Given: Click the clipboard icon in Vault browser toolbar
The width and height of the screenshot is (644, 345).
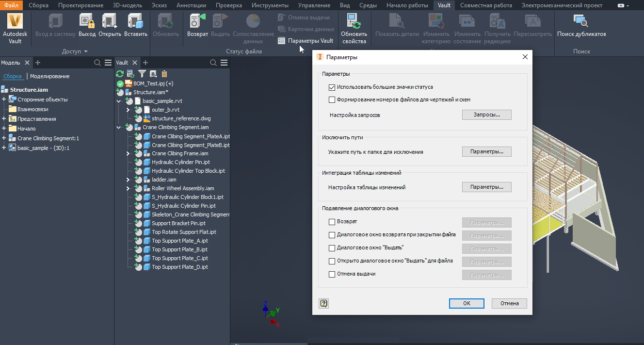Looking at the screenshot, I should (164, 74).
